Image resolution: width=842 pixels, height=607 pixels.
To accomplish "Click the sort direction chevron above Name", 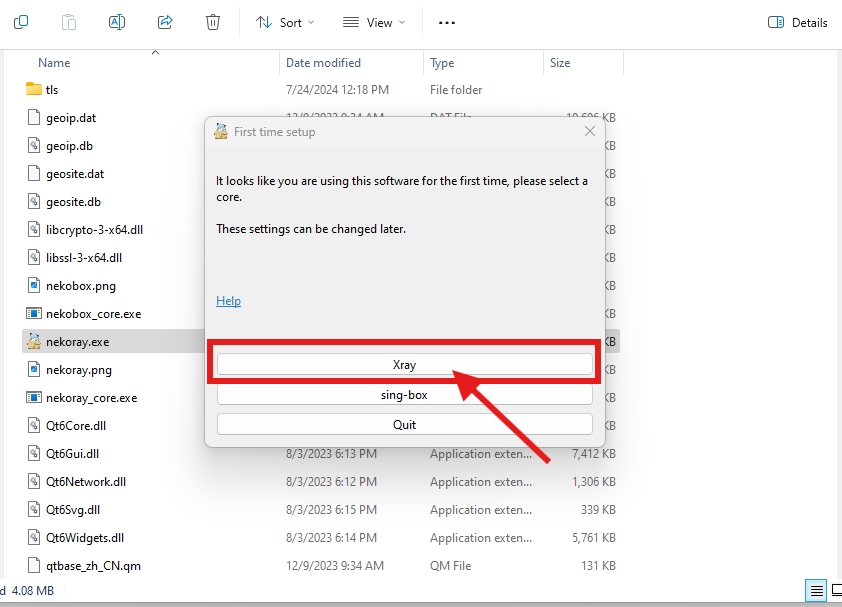I will tap(156, 52).
